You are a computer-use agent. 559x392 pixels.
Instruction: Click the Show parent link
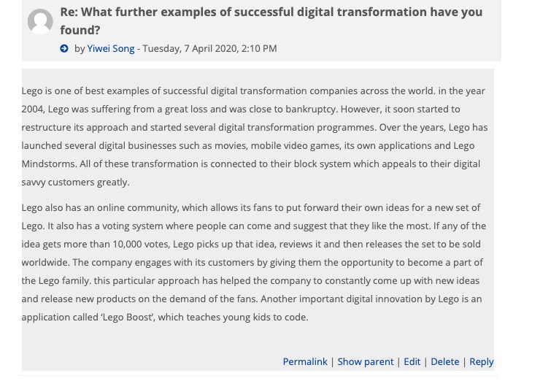click(x=365, y=361)
